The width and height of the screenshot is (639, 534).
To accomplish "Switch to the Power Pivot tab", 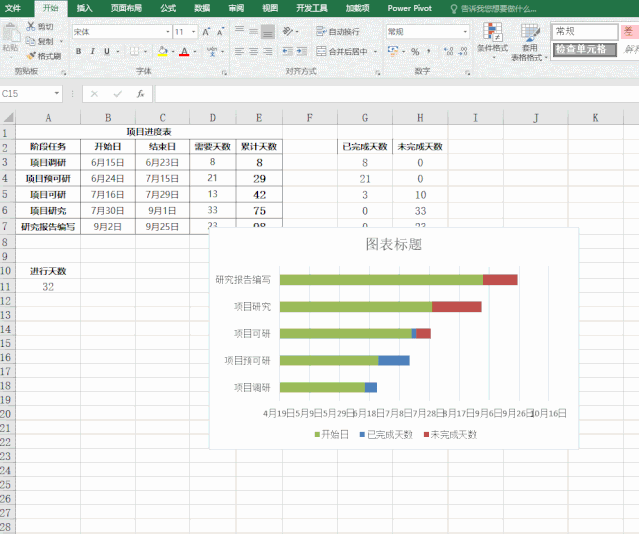I will tap(410, 8).
